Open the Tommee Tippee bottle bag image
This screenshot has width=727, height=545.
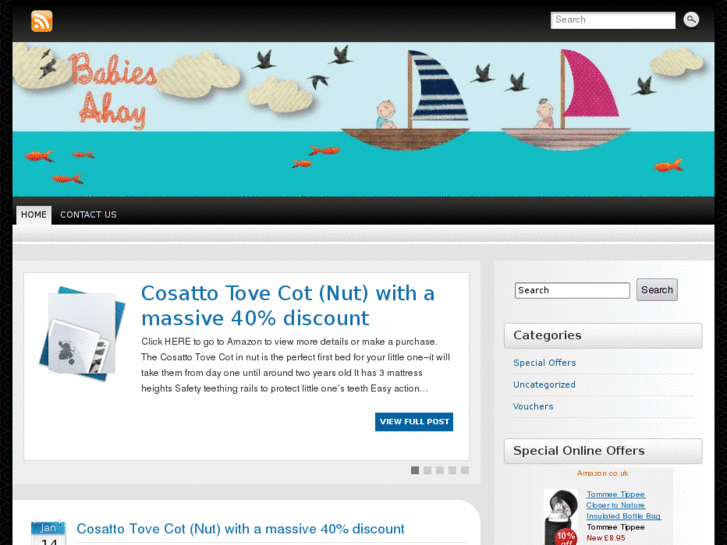[x=561, y=517]
